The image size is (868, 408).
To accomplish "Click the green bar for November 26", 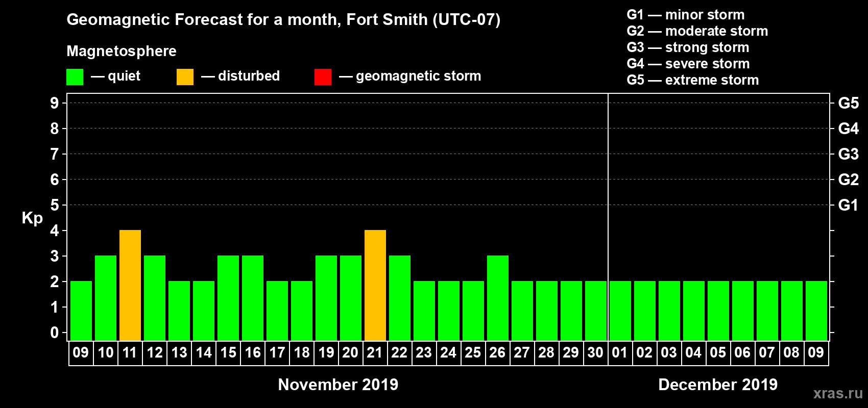I will 498,298.
